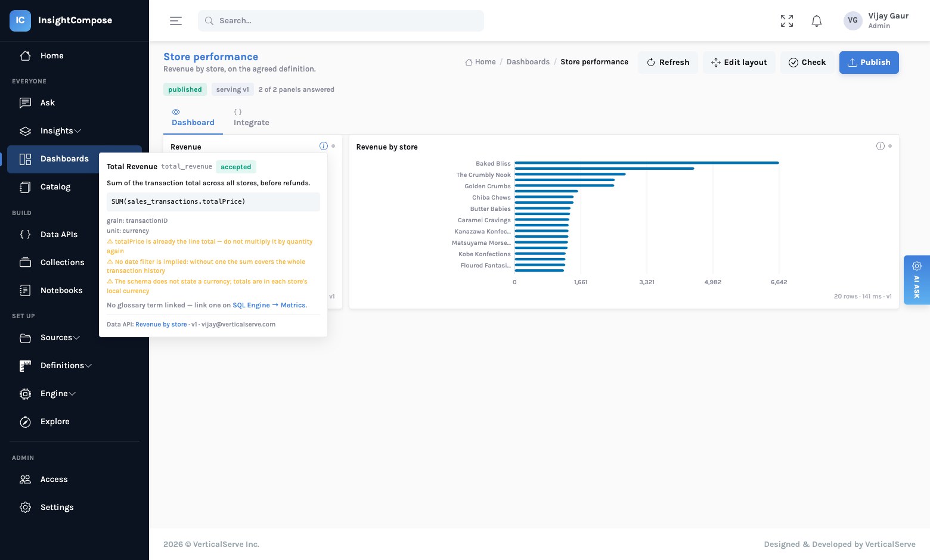Click the serving v1 badge
Screen dimensions: 930x560
(232, 89)
